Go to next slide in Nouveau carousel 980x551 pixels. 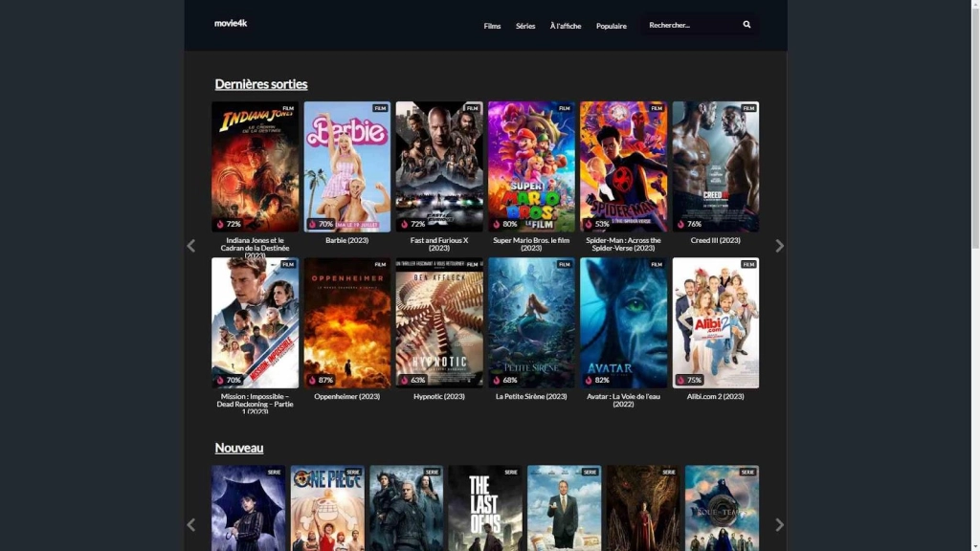point(779,524)
